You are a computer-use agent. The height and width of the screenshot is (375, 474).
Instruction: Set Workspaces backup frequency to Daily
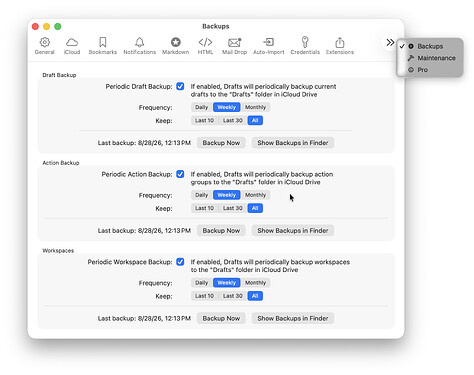point(202,283)
